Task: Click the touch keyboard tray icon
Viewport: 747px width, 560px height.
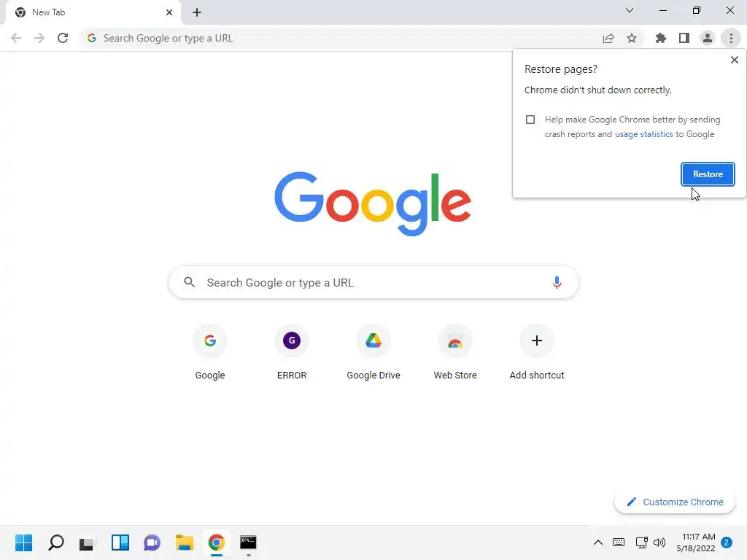Action: [x=619, y=542]
